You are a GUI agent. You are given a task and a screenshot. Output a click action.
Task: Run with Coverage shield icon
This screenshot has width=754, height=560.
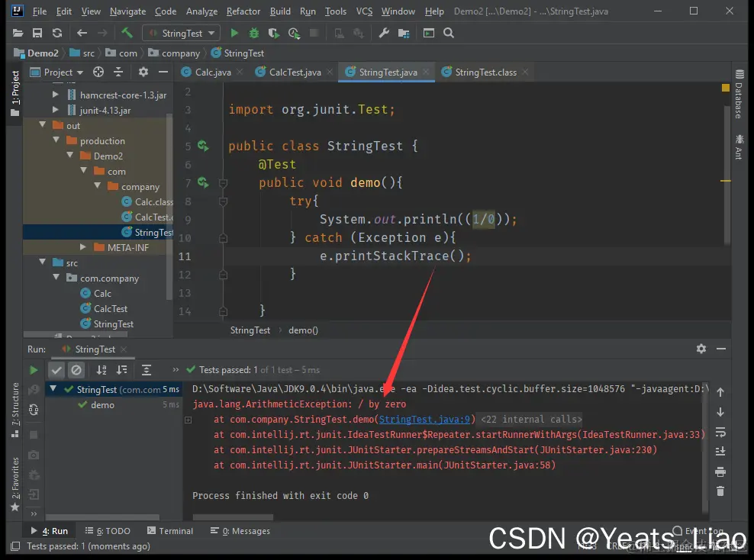(x=274, y=33)
